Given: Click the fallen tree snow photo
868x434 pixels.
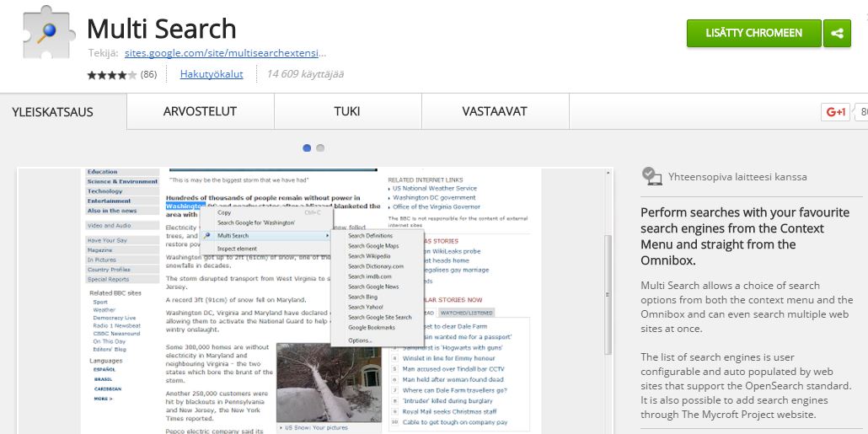Looking at the screenshot, I should [329, 382].
